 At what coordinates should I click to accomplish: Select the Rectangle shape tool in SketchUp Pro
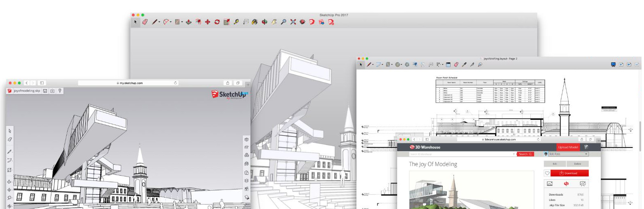(177, 22)
